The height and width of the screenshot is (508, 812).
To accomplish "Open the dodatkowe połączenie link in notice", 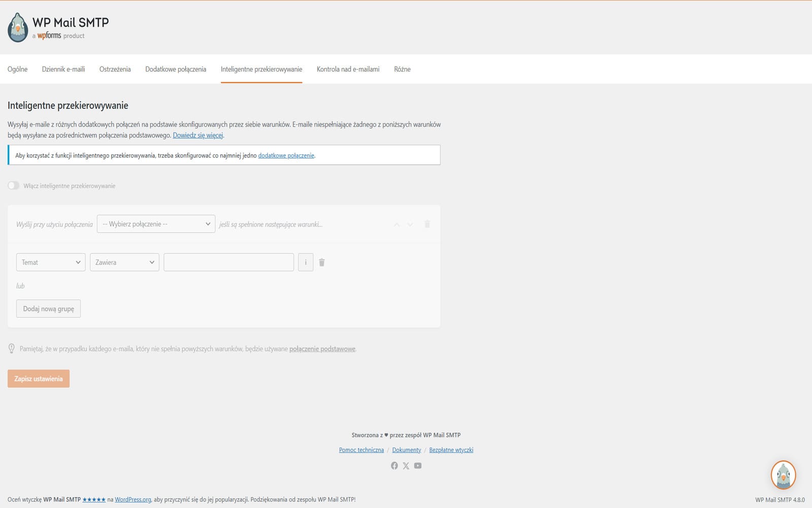I will tap(286, 155).
